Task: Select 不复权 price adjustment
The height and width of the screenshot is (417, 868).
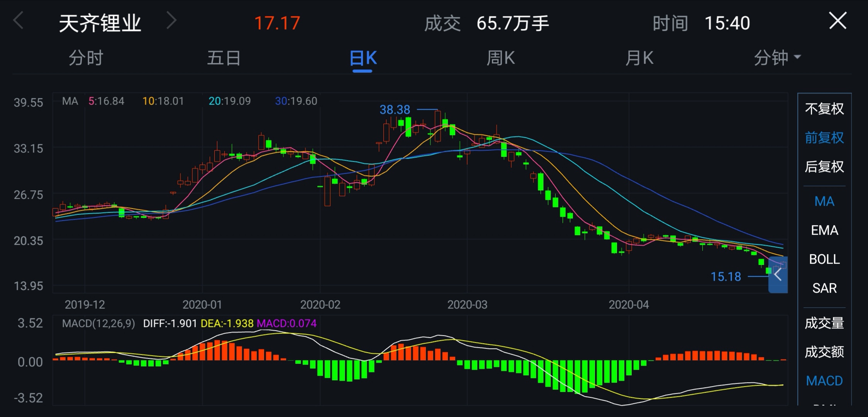Action: pos(824,109)
